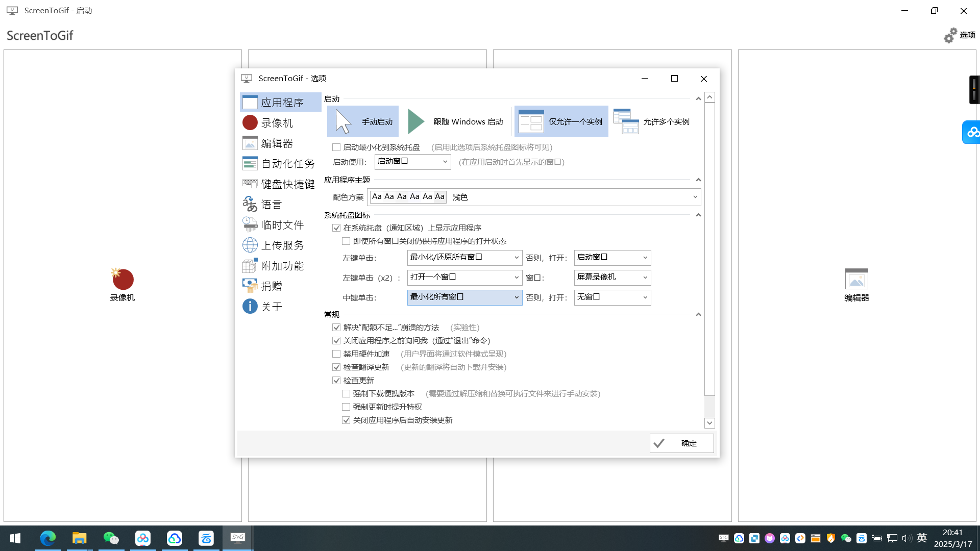Choose 跟随 Windows 启动 play option
The height and width of the screenshot is (551, 980).
[x=455, y=121]
